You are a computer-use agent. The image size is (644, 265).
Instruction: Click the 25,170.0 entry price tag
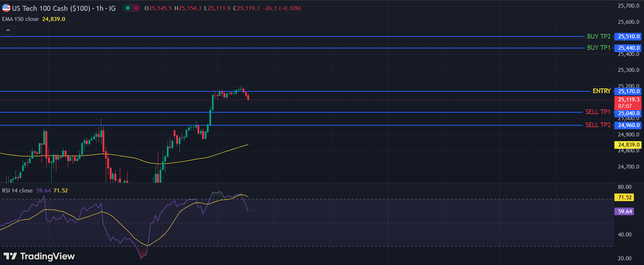click(x=628, y=91)
